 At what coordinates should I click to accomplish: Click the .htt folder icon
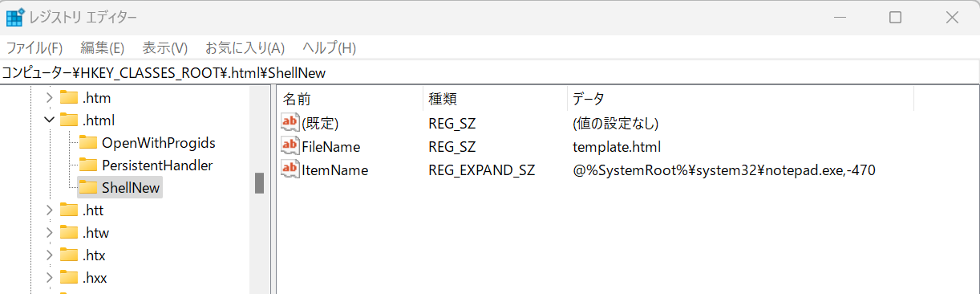click(69, 210)
